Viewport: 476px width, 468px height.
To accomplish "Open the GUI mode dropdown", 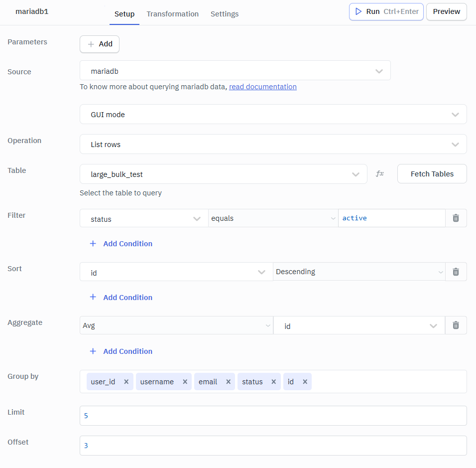I will point(273,114).
